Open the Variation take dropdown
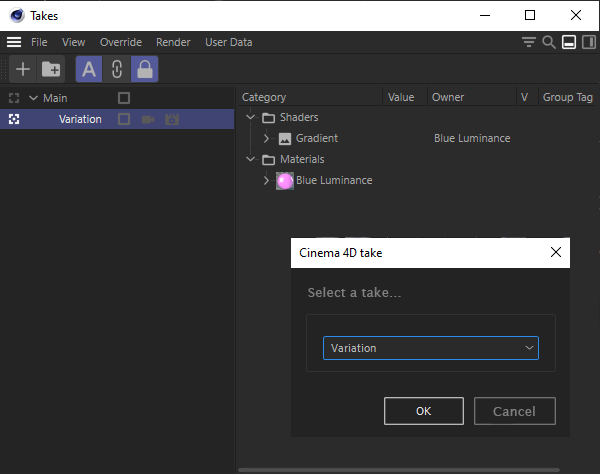Image resolution: width=600 pixels, height=474 pixels. (431, 348)
